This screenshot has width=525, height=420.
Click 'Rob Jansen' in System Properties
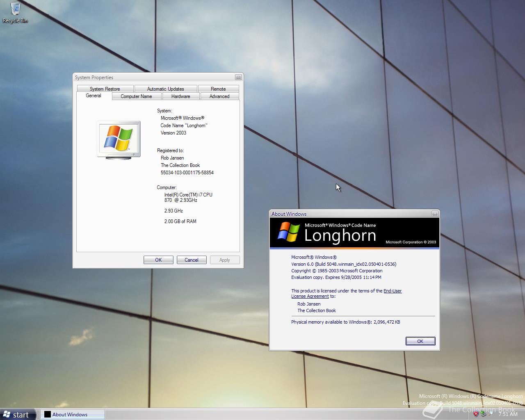click(x=172, y=158)
